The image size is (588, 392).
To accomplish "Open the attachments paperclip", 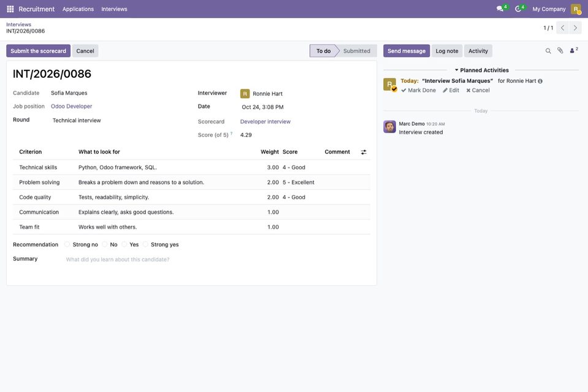I will pos(560,51).
